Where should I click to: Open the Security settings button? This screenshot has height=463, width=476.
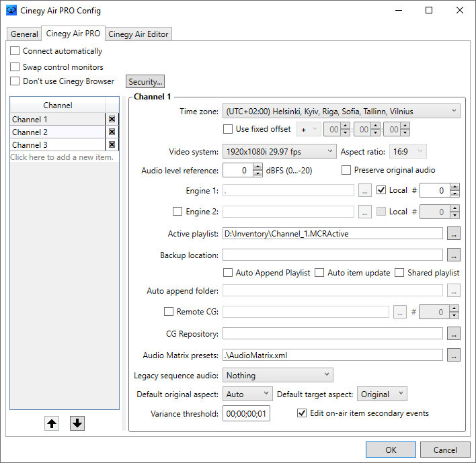[x=145, y=81]
